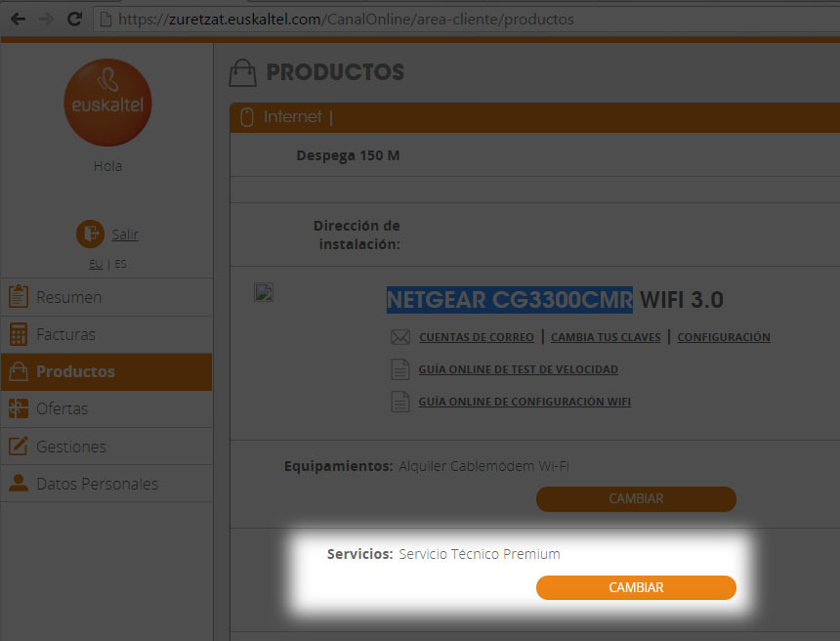
Task: Open the Datos Personales menu item
Action: tap(106, 484)
